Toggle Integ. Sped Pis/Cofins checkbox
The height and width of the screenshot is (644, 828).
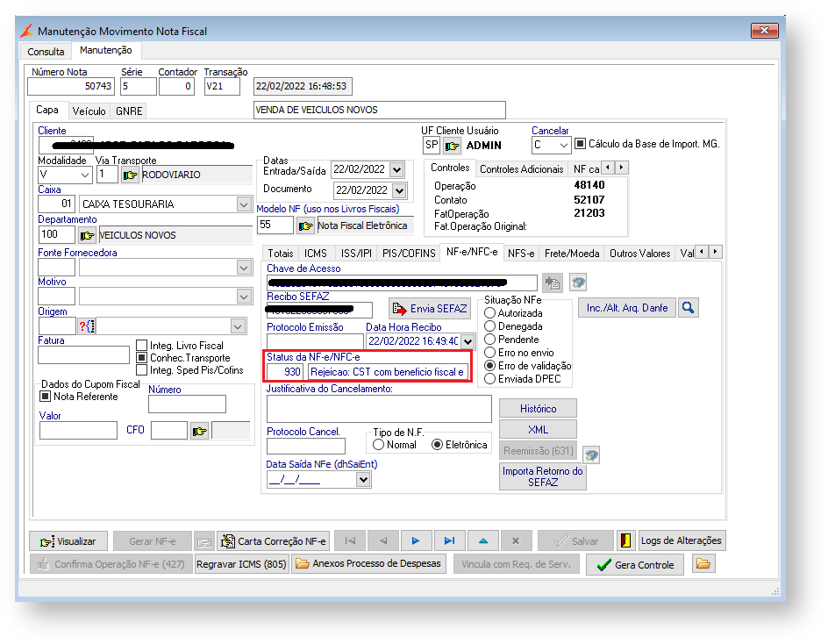(x=141, y=369)
